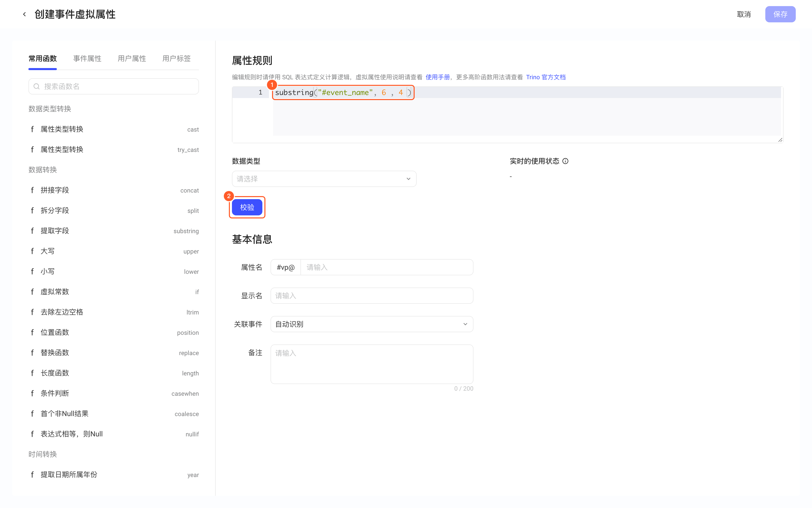The height and width of the screenshot is (508, 812).
Task: Select the 小写 lower function
Action: click(x=114, y=272)
